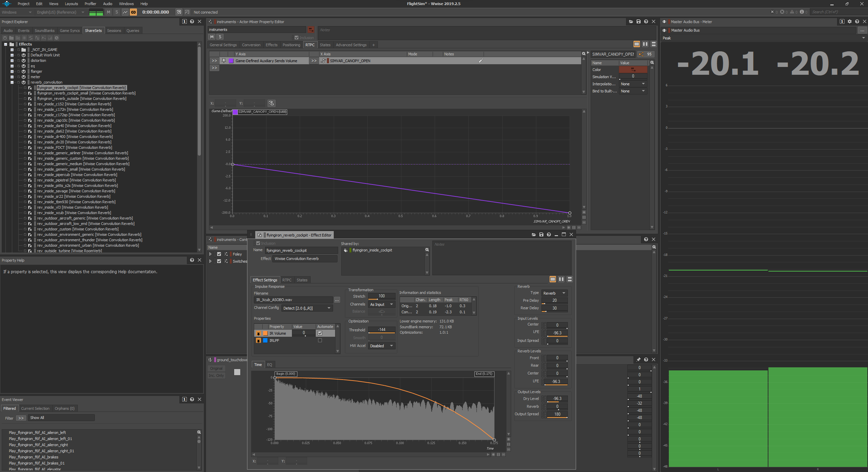Collapse the reverb_convolution tree node
This screenshot has height=472, width=868.
12,82
